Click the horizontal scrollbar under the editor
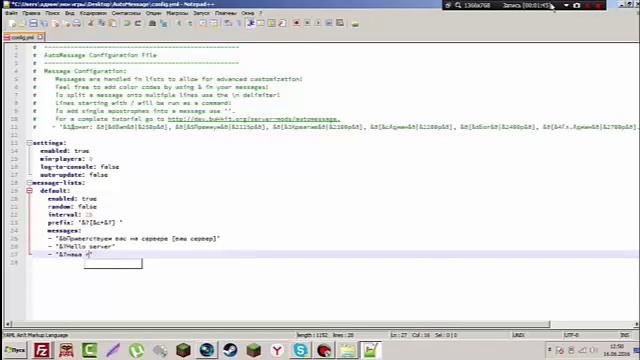This screenshot has width=640, height=360. pos(281,324)
